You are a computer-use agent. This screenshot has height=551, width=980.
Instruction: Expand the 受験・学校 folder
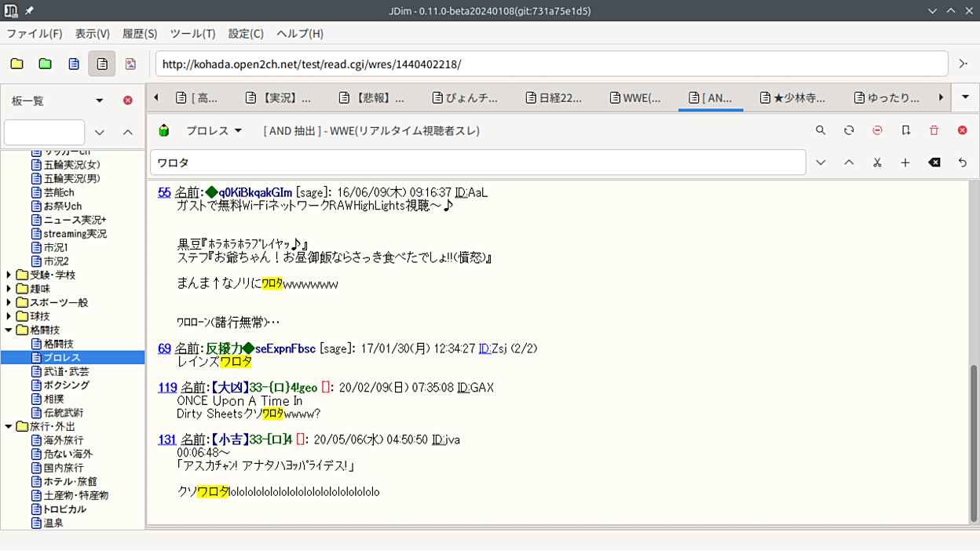9,275
